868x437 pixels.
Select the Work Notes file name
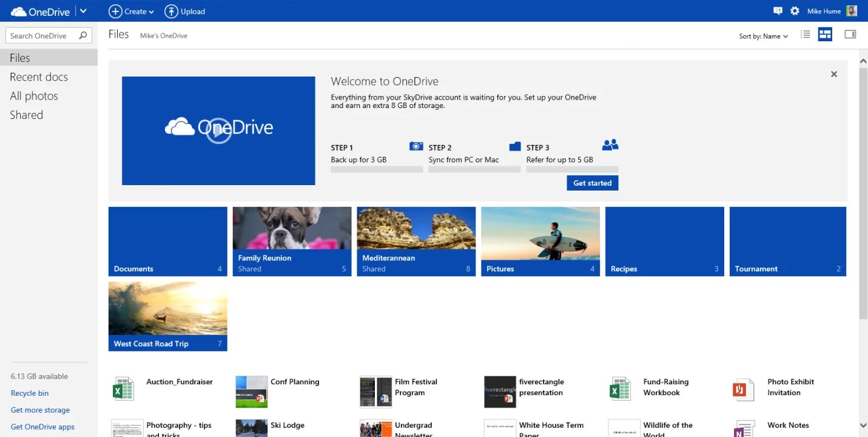[788, 425]
